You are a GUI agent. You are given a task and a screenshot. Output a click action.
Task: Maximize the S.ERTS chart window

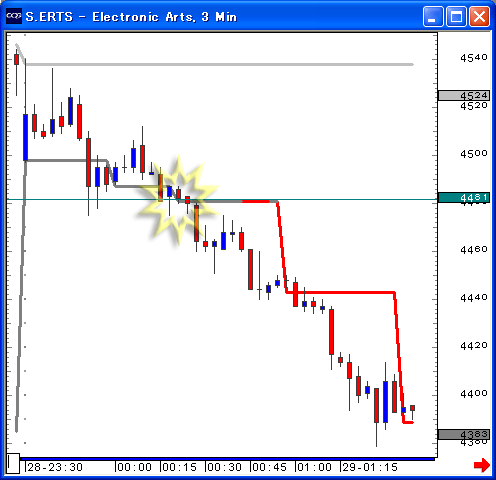coord(456,16)
